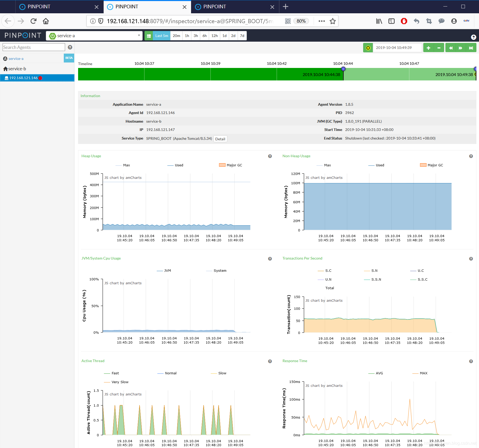This screenshot has width=479, height=448.
Task: Toggle the S.S.C legend in Transactions chart
Action: click(x=419, y=279)
